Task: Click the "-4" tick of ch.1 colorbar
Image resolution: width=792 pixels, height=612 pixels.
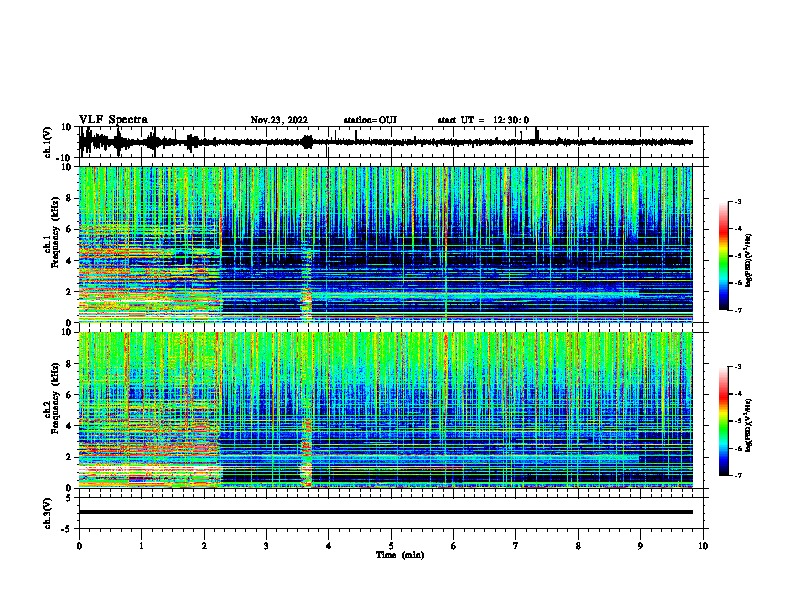Action: click(x=738, y=229)
